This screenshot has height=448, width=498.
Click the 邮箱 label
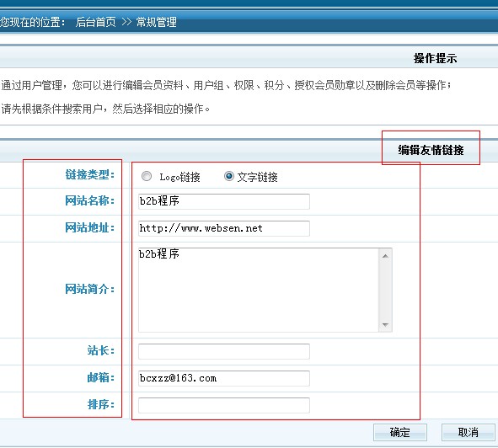(x=100, y=377)
